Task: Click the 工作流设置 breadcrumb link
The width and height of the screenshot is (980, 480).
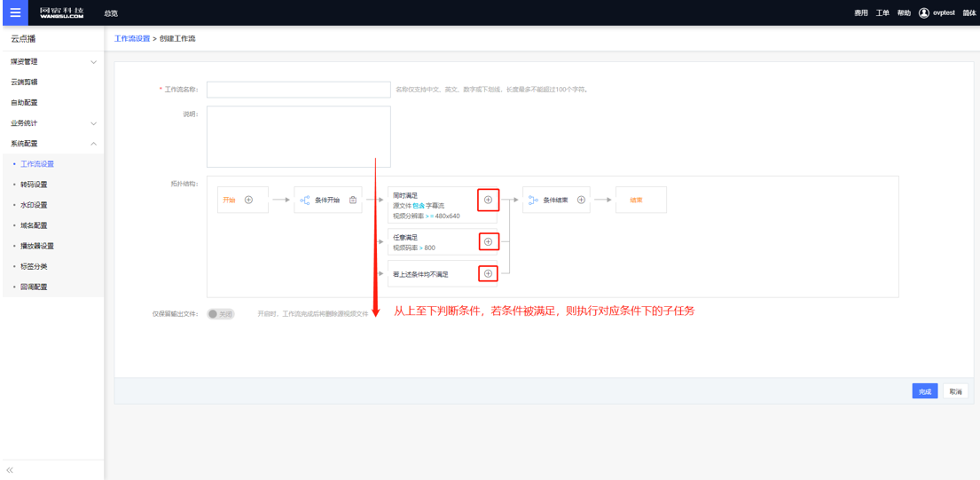Action: point(132,39)
